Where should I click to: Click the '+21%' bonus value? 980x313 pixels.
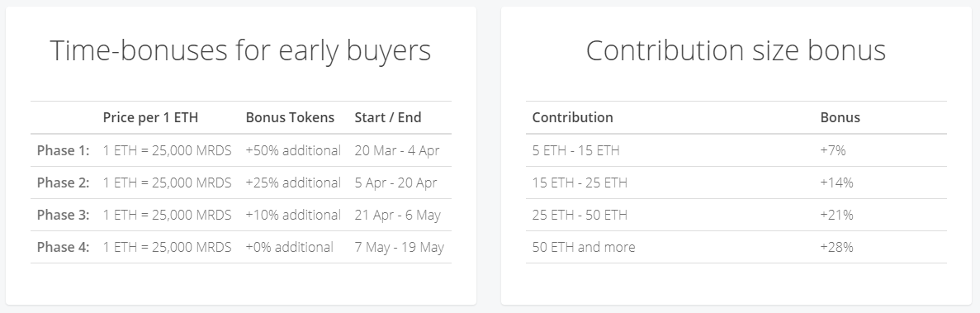[x=837, y=215]
